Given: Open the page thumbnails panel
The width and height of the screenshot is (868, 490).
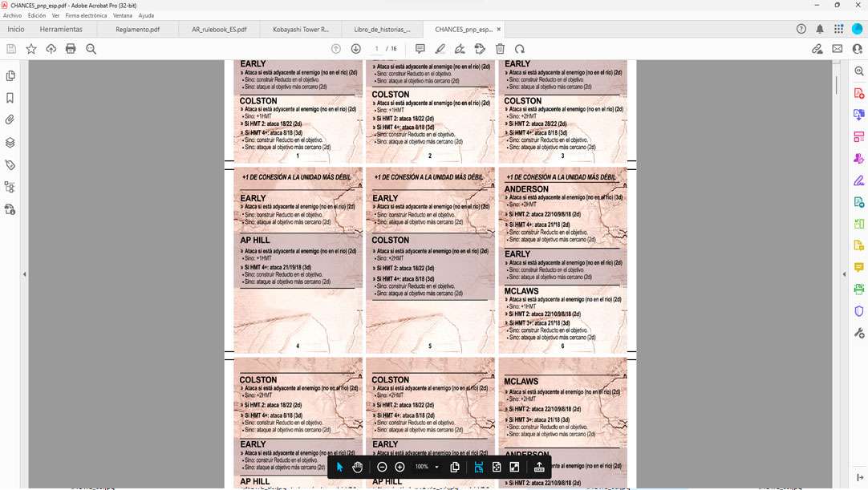Looking at the screenshot, I should click(10, 76).
